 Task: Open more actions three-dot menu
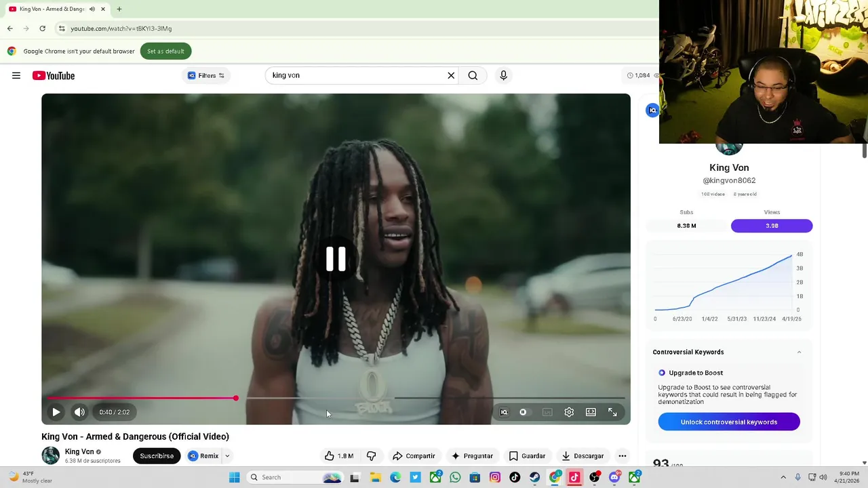pos(623,456)
